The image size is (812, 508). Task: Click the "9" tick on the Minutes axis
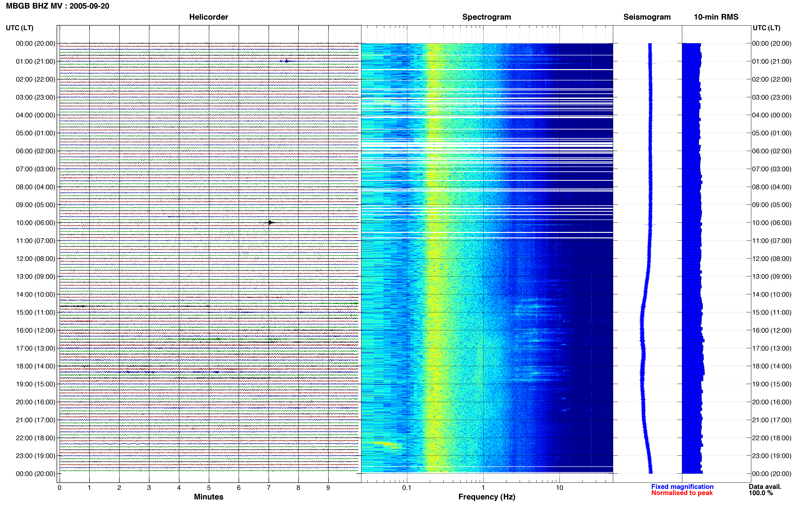click(x=328, y=488)
